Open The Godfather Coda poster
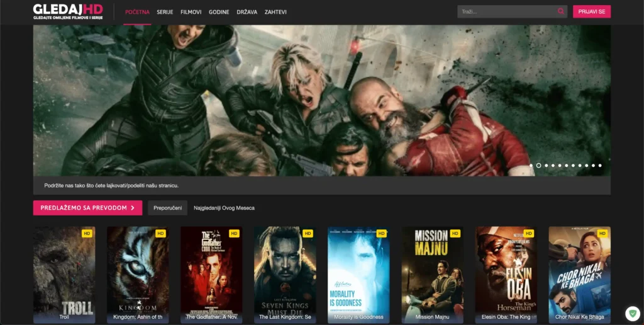644x325 pixels. click(x=211, y=275)
